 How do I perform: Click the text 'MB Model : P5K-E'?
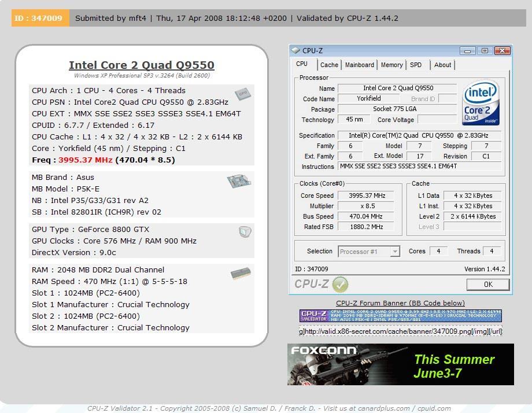tap(65, 189)
